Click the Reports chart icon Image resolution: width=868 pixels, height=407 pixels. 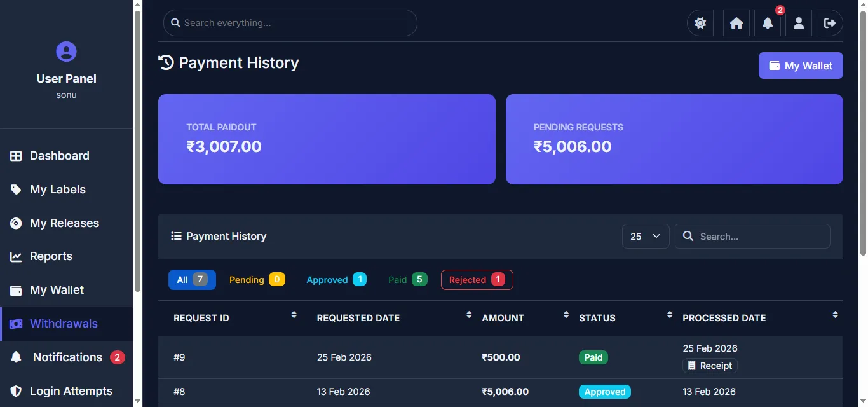[x=17, y=256]
